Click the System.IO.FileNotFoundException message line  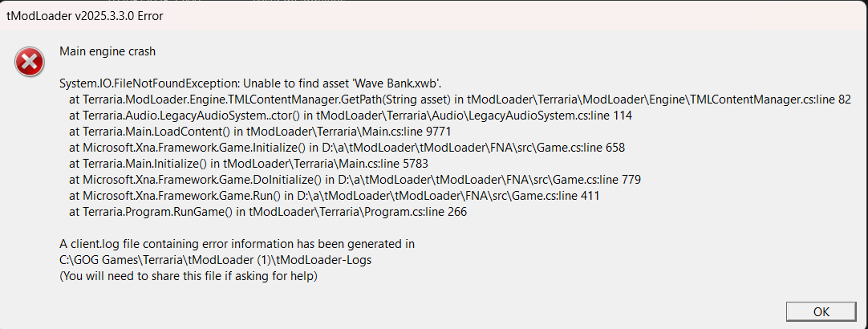coord(249,83)
